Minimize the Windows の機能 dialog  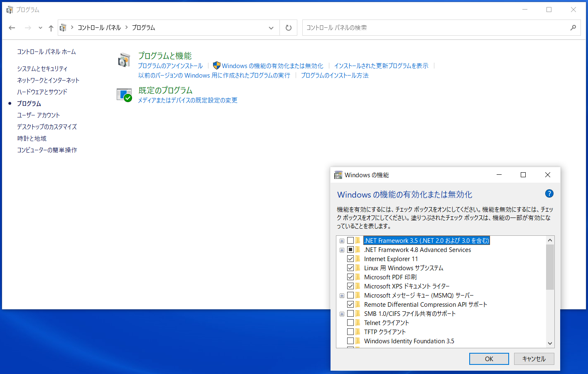tap(499, 175)
